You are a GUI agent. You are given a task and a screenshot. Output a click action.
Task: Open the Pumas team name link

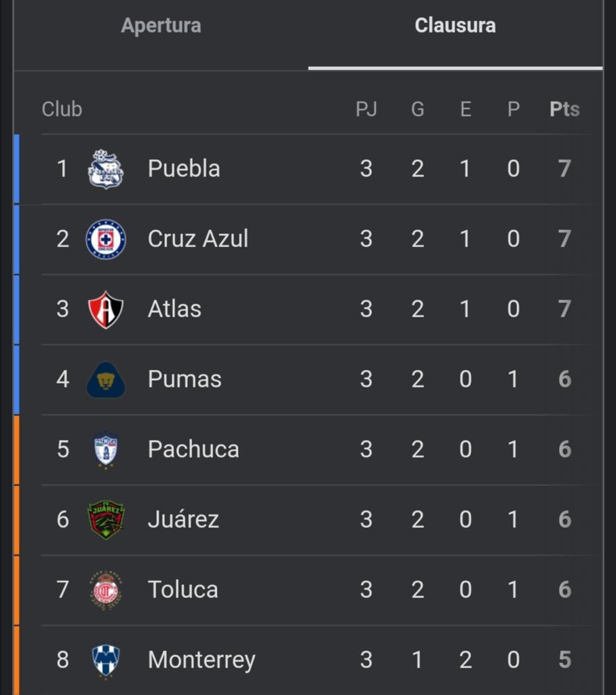click(x=185, y=379)
